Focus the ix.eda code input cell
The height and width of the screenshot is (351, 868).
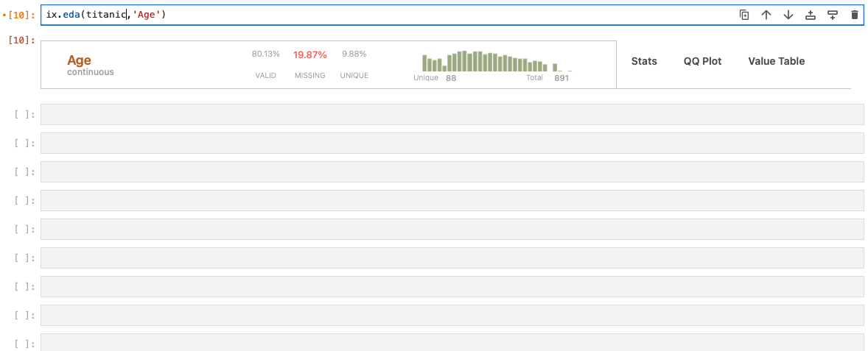[x=368, y=15]
